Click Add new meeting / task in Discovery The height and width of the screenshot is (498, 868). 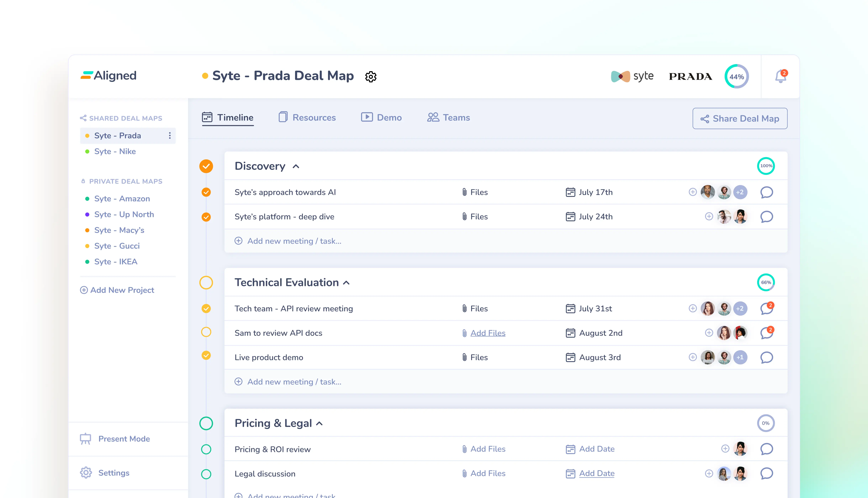288,241
